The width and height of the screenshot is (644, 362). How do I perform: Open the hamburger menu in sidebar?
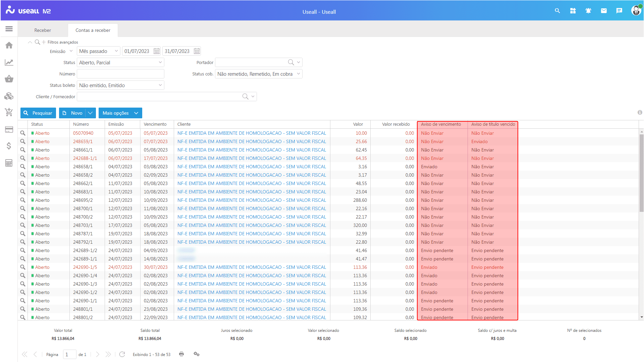click(9, 29)
